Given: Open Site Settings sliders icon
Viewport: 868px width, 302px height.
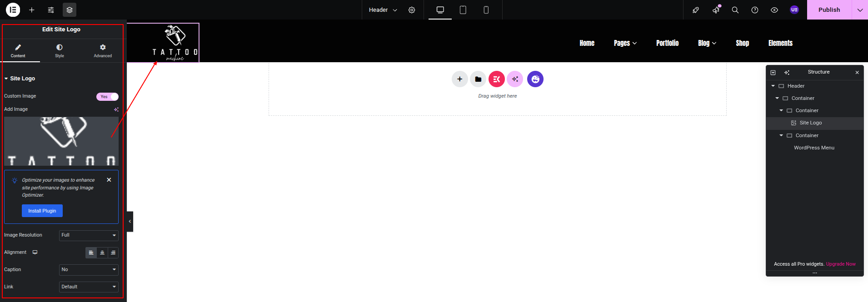Looking at the screenshot, I should click(x=51, y=10).
